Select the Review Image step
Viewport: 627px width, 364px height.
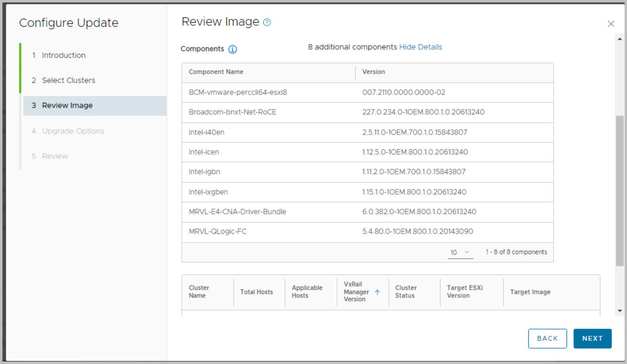[67, 105]
